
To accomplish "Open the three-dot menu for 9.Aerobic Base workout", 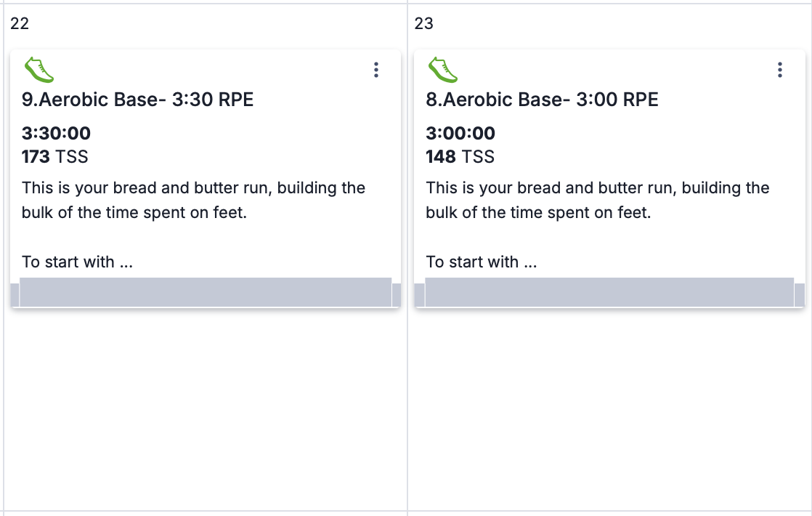I will click(x=375, y=70).
